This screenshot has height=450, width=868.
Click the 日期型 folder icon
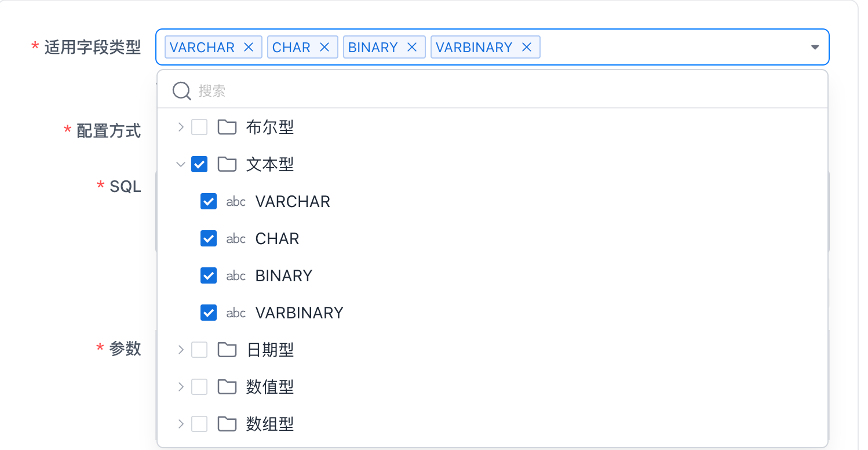(227, 350)
